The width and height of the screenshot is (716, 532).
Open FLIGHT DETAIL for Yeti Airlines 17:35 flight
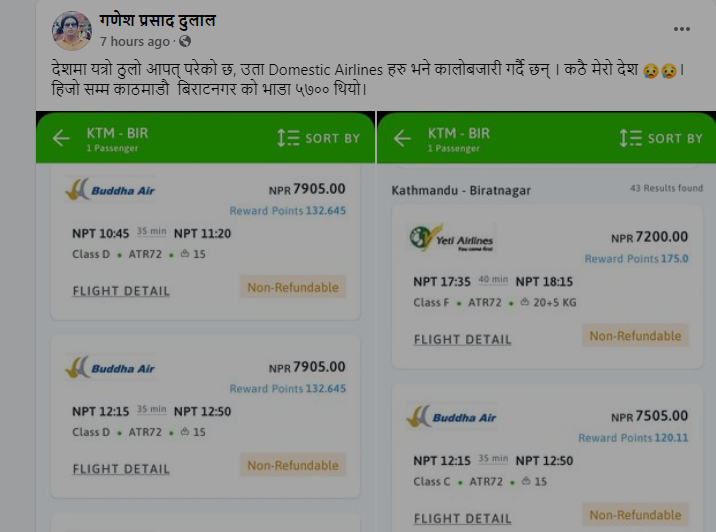pos(462,340)
